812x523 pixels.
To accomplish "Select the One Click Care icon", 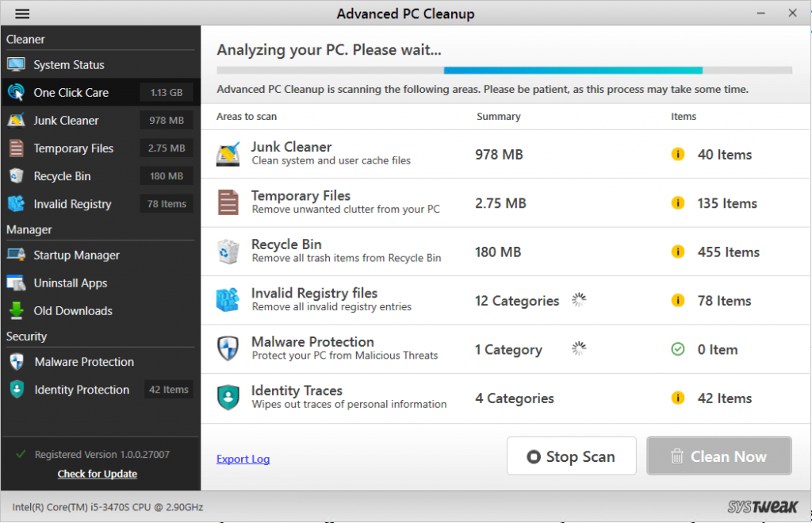I will point(17,92).
